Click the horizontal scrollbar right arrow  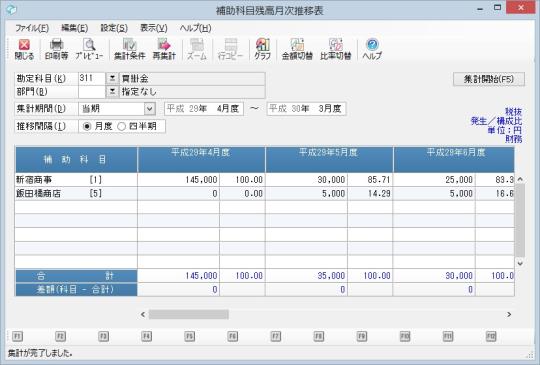coord(509,314)
